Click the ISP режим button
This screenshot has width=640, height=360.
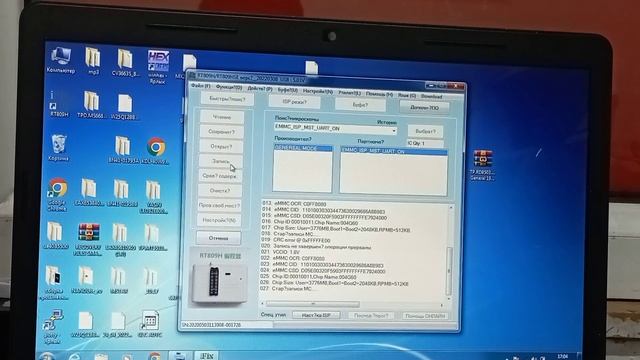point(294,102)
